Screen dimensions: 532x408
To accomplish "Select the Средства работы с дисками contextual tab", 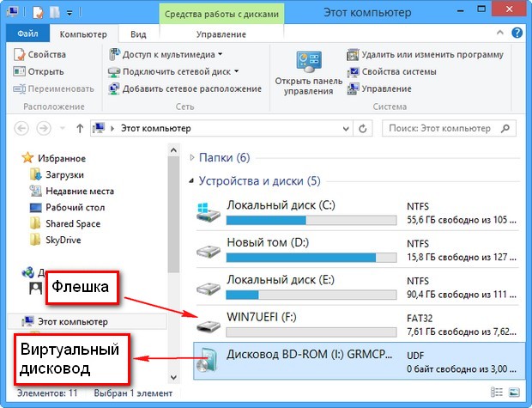I will coord(221,14).
